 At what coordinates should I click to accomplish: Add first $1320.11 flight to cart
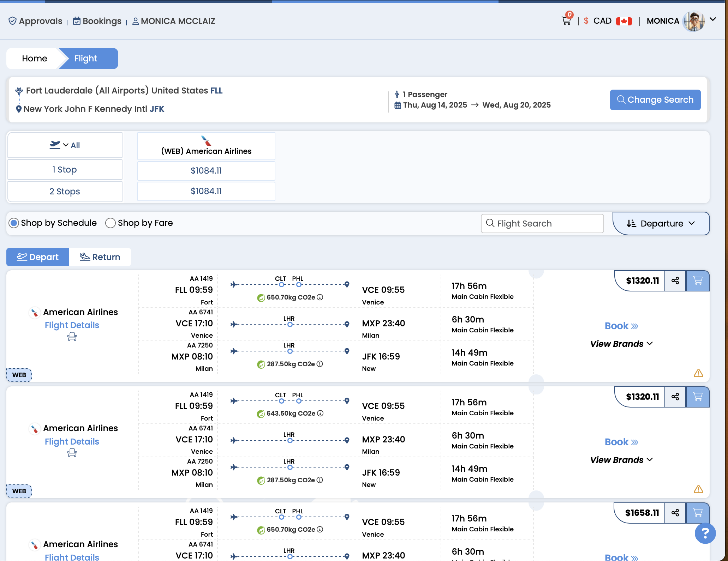pos(698,281)
